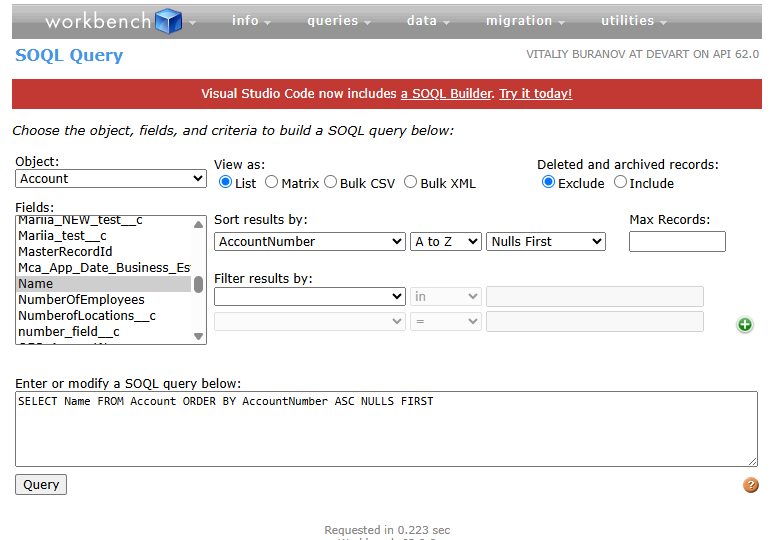Screen dimensions: 775x540
Task: Select the NumberofLocations__c field
Action: [104, 316]
